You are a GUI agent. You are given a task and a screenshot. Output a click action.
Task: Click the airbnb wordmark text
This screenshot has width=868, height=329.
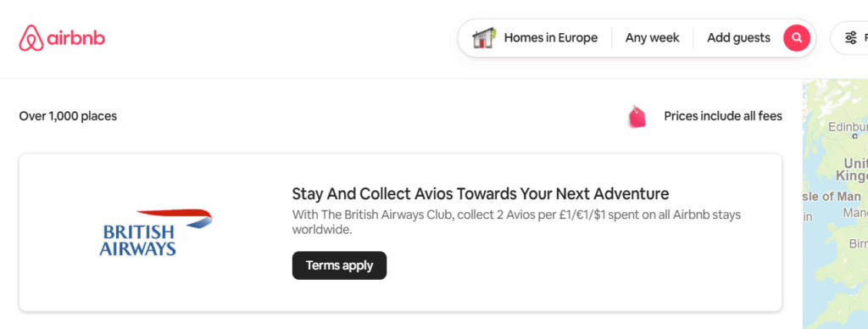click(x=75, y=38)
